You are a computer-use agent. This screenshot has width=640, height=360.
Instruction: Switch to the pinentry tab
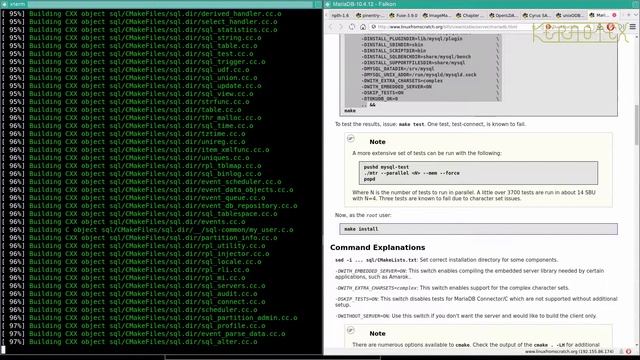369,15
